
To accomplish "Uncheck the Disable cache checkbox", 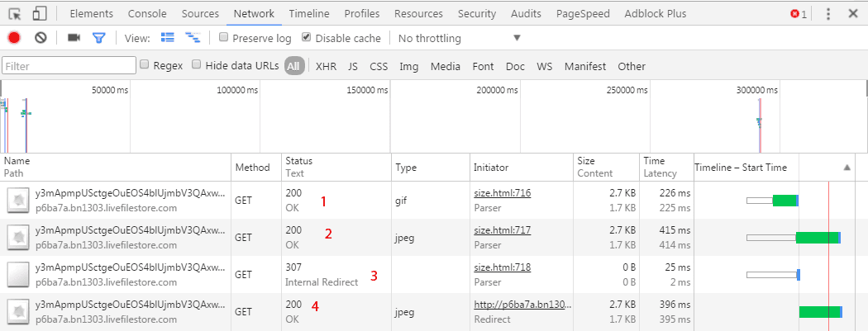I will [307, 38].
